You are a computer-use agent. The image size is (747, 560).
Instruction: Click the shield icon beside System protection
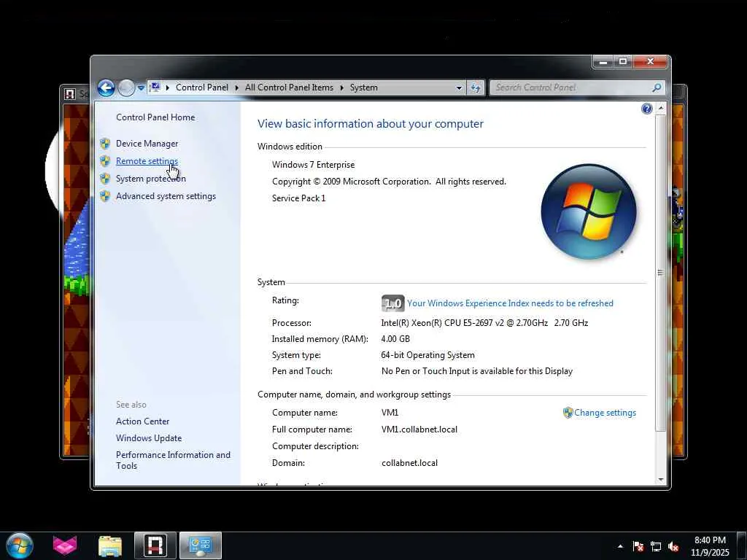pos(105,179)
